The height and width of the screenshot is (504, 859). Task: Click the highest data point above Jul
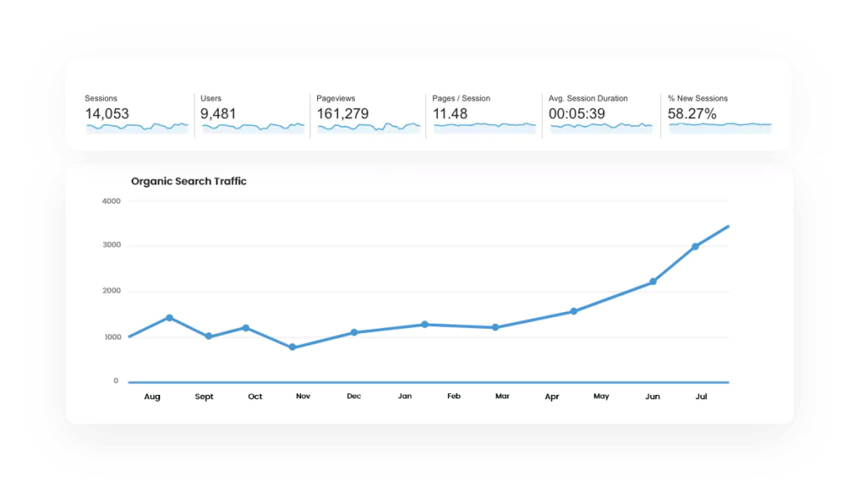pos(695,247)
